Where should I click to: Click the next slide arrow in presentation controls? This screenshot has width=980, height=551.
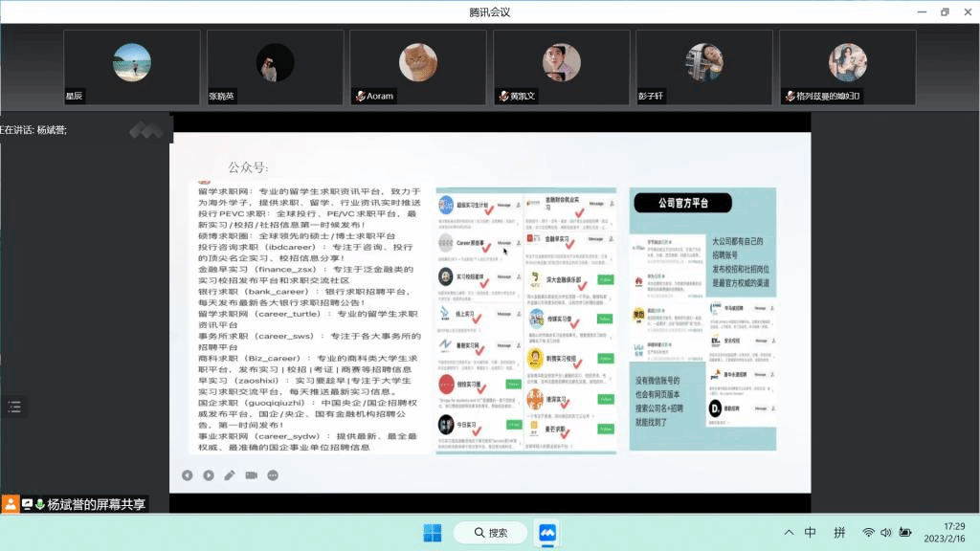(x=209, y=475)
